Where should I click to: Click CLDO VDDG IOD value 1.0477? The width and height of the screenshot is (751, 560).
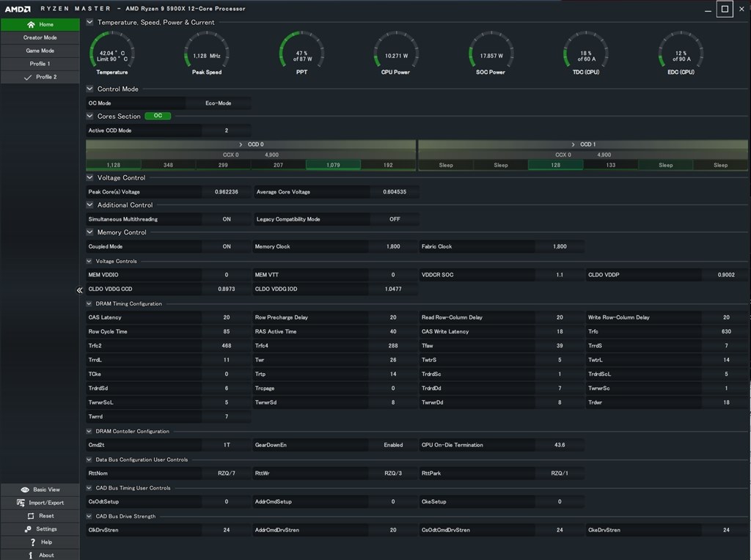[x=393, y=289]
